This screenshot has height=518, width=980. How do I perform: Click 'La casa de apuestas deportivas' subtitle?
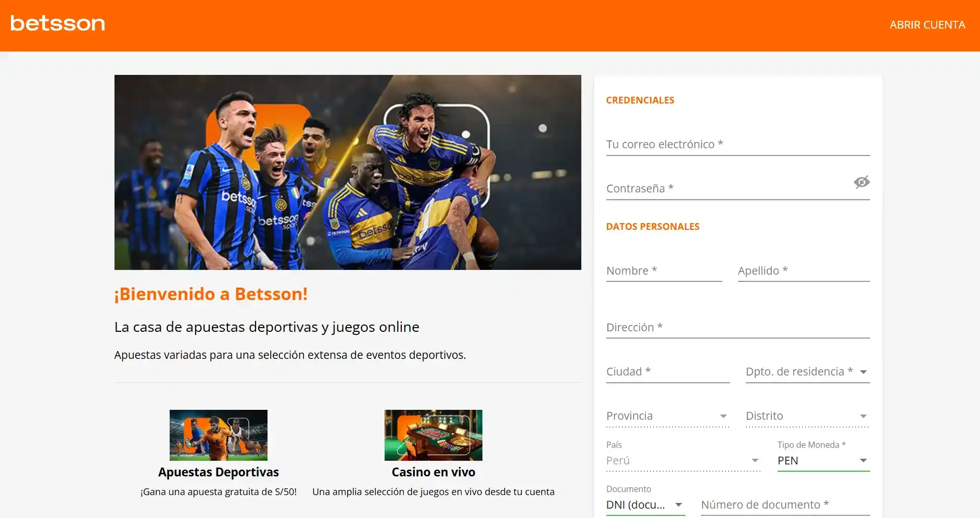(267, 327)
